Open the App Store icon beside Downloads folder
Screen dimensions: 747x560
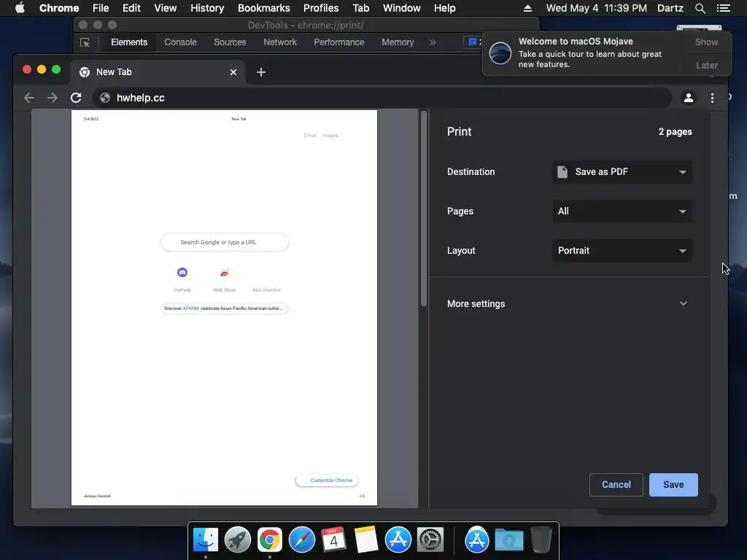[x=477, y=540]
